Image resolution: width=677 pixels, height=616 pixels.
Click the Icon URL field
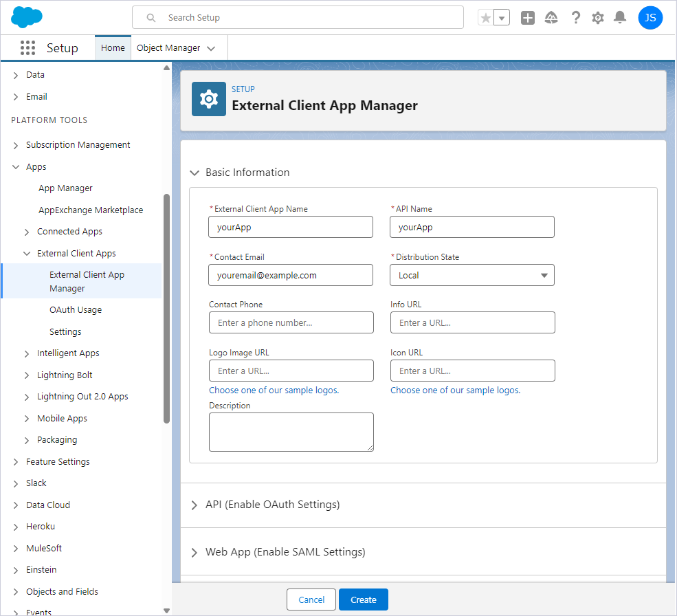pos(472,371)
